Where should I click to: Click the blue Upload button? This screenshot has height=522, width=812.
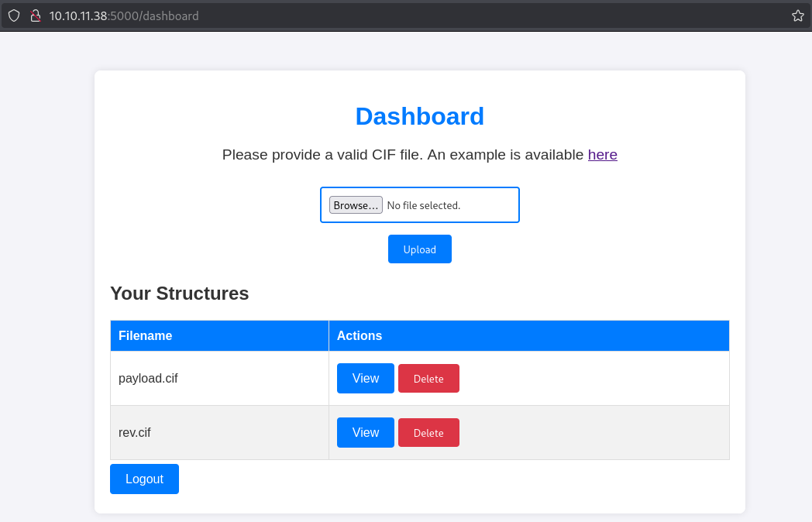tap(419, 249)
